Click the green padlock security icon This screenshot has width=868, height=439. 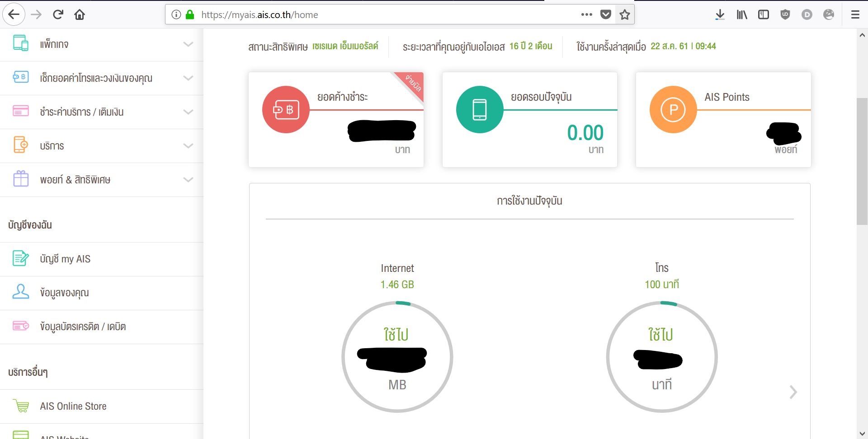[190, 15]
